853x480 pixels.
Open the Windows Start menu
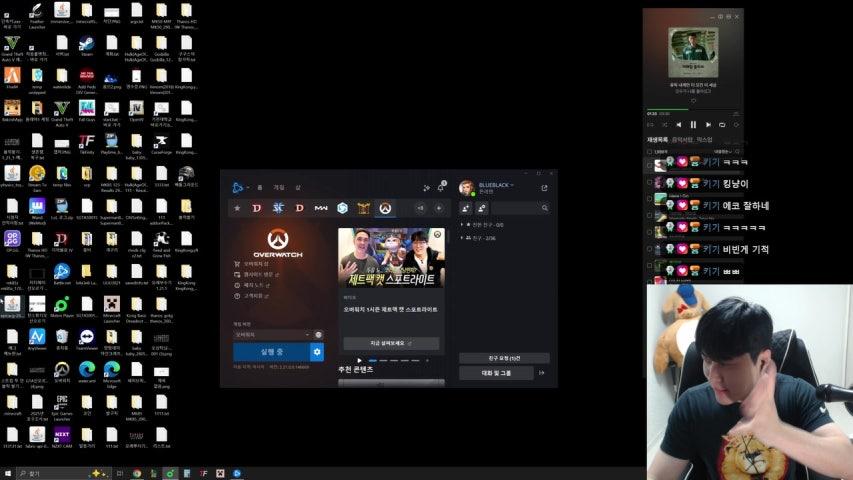click(8, 473)
